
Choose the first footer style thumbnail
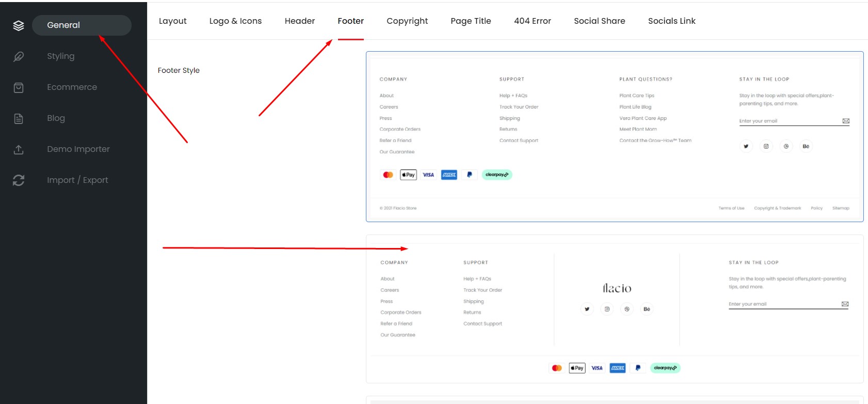[615, 137]
